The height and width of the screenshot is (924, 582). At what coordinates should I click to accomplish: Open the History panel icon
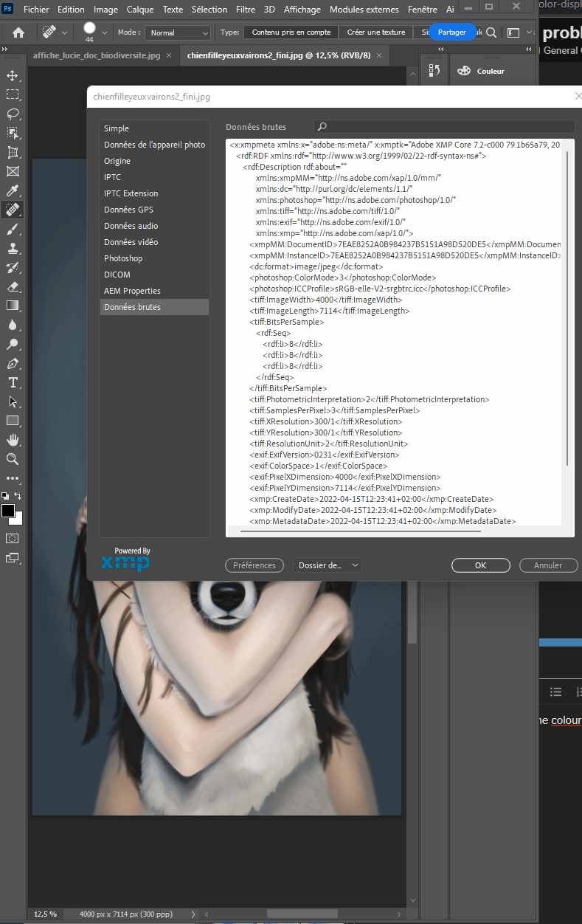[x=434, y=70]
